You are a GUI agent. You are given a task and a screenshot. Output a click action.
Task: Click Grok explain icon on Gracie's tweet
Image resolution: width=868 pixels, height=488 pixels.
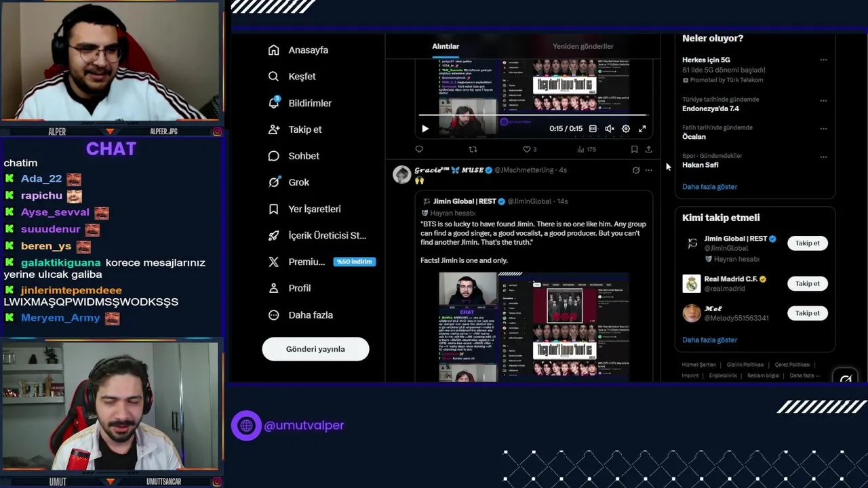[x=636, y=170]
